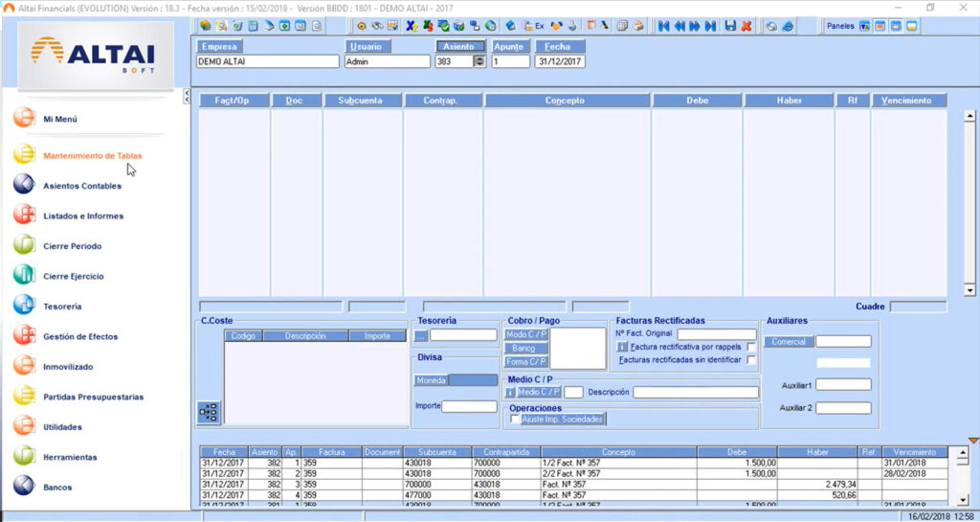Click the Nº Fact. Original field
This screenshot has height=522, width=980.
(x=717, y=334)
